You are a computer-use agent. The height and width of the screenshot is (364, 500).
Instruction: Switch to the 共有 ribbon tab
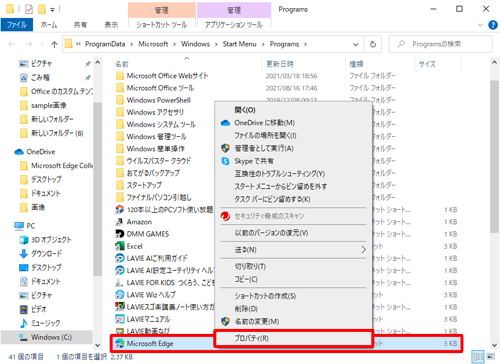[80, 25]
